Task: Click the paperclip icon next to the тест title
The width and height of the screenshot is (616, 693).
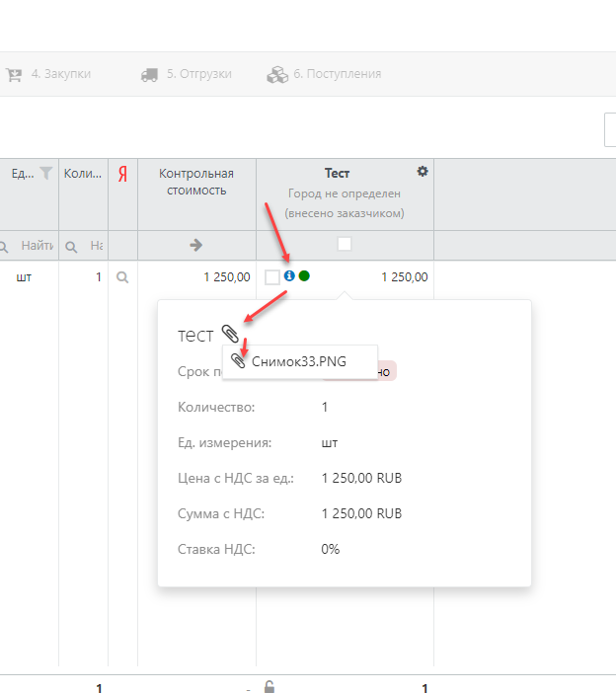Action: 229,334
